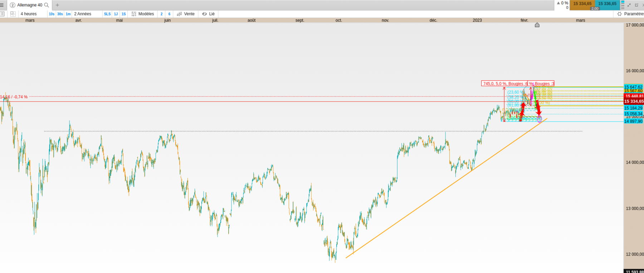Click the sell price 15 334,65
The image size is (644, 273).
point(582,4)
